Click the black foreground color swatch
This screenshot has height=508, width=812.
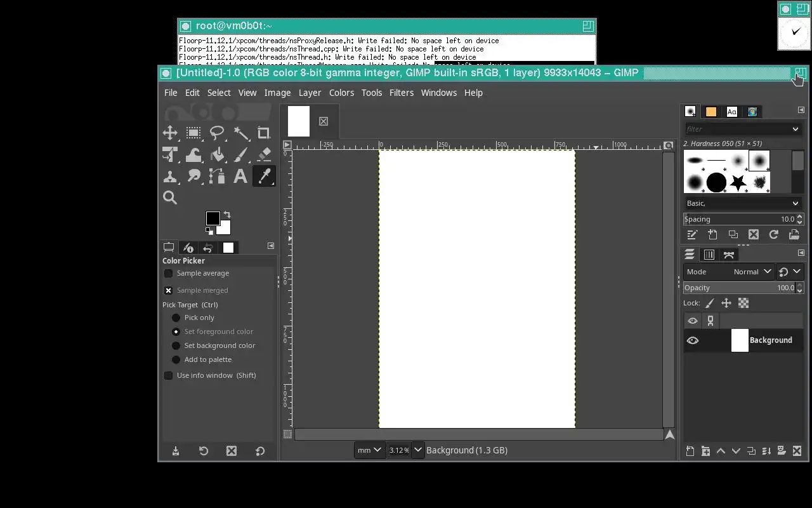(213, 218)
